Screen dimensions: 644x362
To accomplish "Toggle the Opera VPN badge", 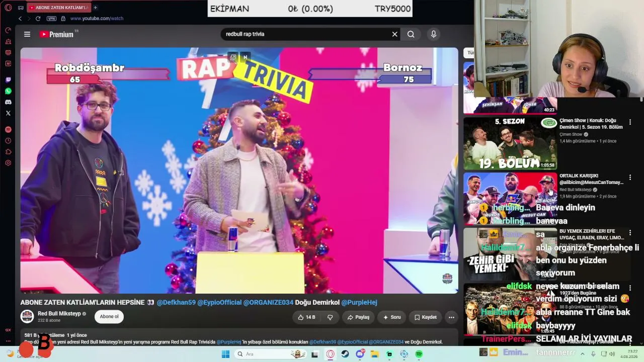I will point(51,19).
